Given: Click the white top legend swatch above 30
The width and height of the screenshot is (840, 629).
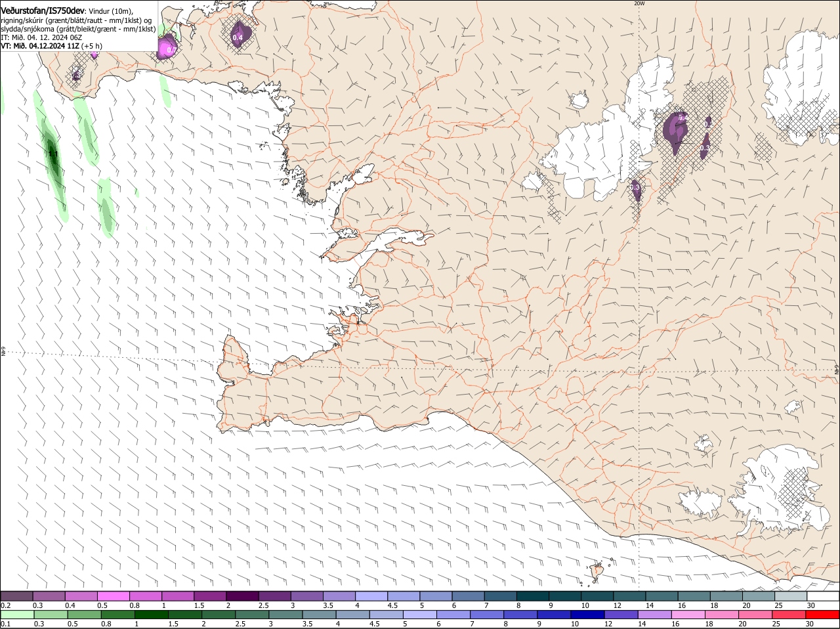Looking at the screenshot, I should pos(823,596).
